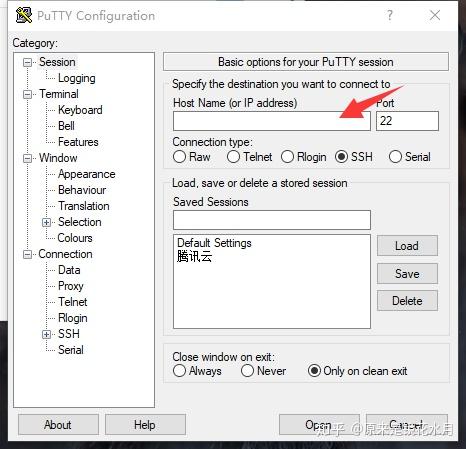Choose Telnet as connection type

click(233, 157)
